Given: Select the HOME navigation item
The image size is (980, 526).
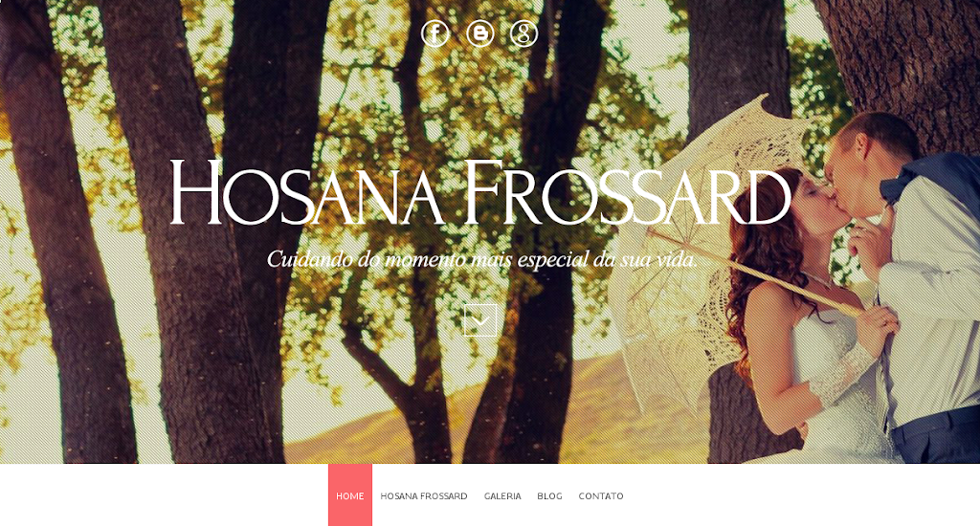Looking at the screenshot, I should pos(350,496).
